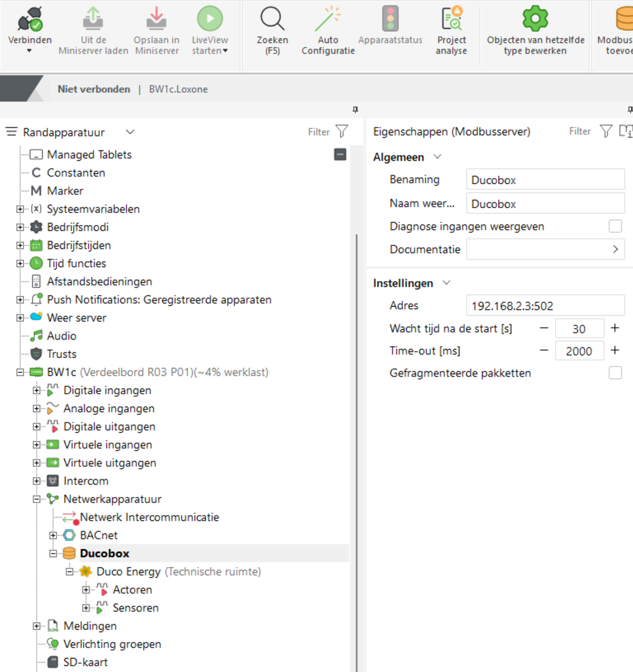Decrease Time-out value
This screenshot has width=633, height=672.
[x=544, y=350]
